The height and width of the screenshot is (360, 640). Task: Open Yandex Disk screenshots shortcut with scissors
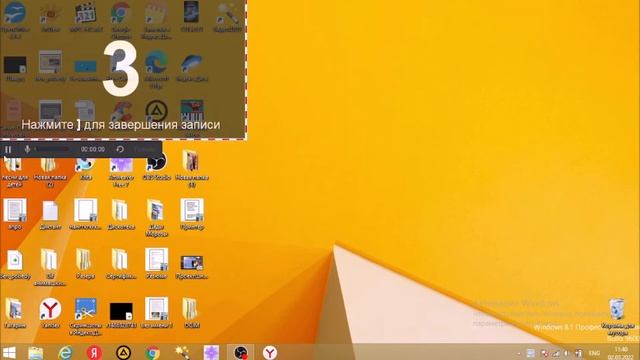point(85,316)
